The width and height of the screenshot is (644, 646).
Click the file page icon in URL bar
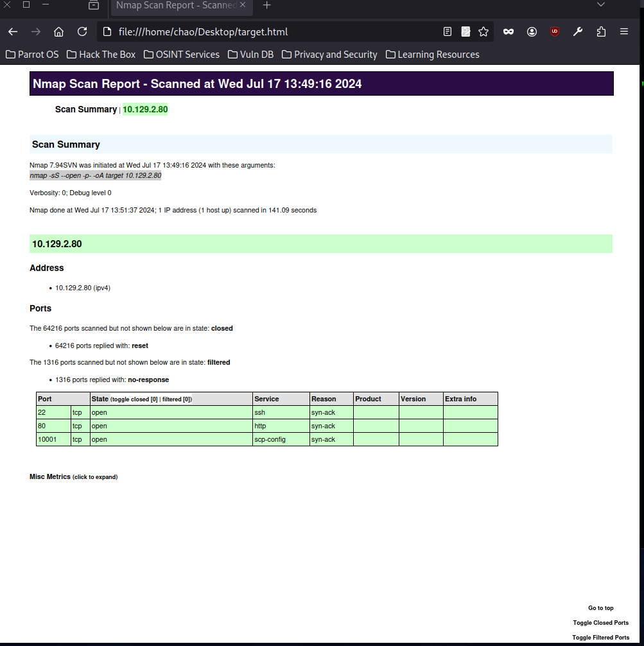point(107,31)
